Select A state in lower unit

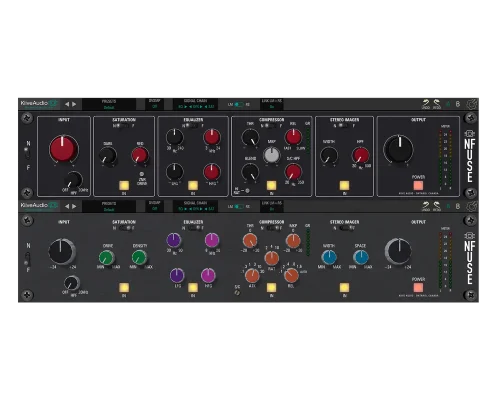(448, 207)
